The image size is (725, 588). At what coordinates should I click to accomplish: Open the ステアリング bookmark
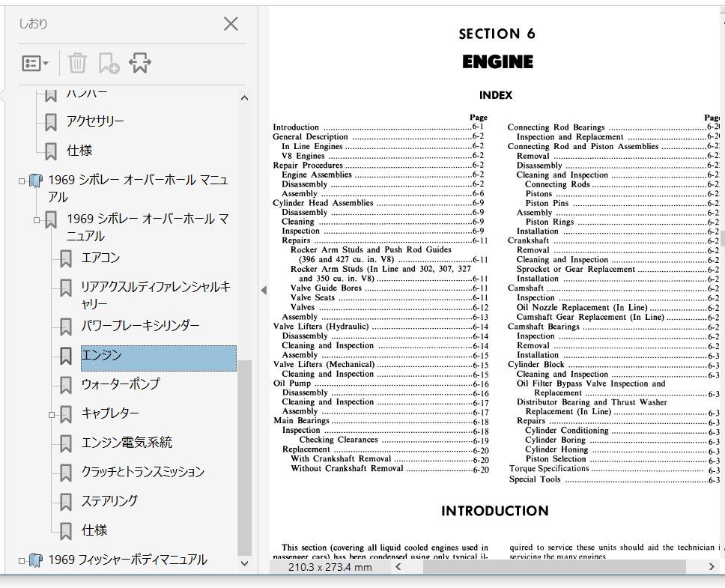click(109, 500)
